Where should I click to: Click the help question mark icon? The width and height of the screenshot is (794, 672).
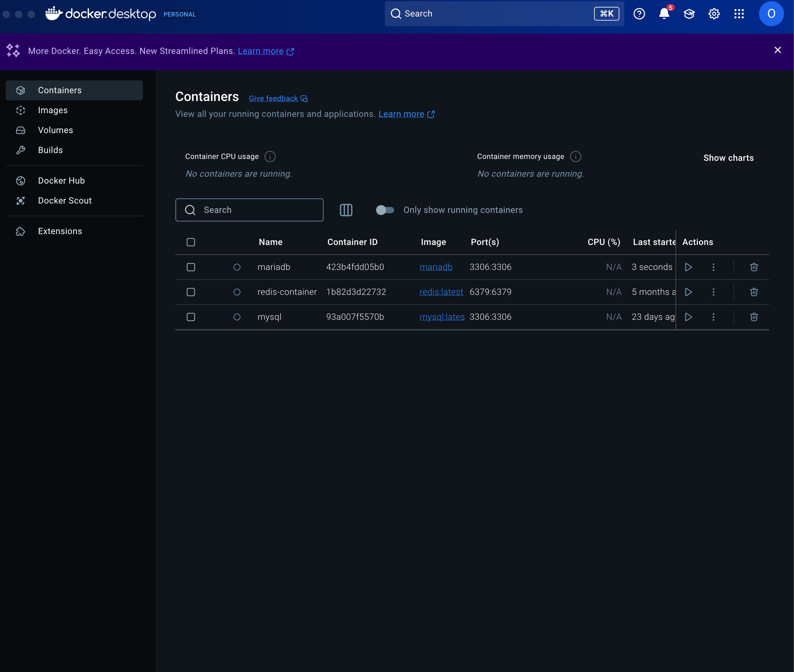coord(639,14)
